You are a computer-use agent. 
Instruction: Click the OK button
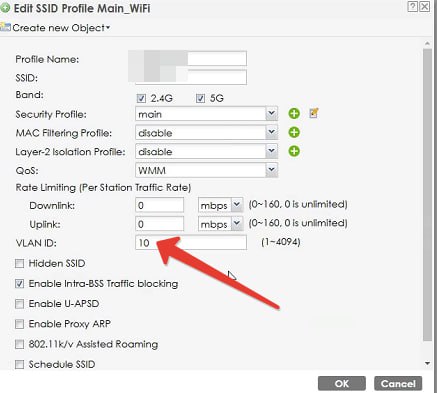point(342,384)
